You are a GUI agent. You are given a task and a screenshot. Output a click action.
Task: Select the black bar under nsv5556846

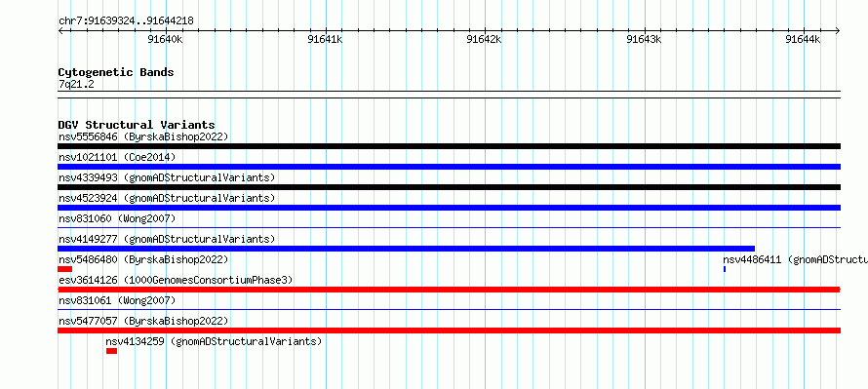click(x=449, y=146)
